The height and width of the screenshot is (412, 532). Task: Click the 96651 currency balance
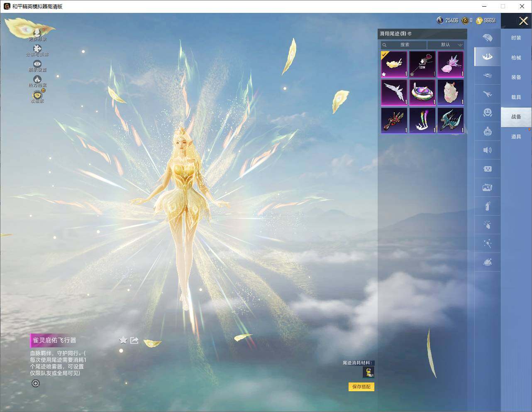click(x=486, y=20)
